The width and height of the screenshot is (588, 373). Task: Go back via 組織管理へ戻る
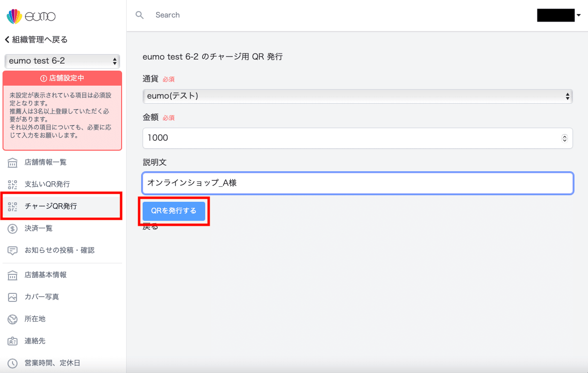(36, 40)
